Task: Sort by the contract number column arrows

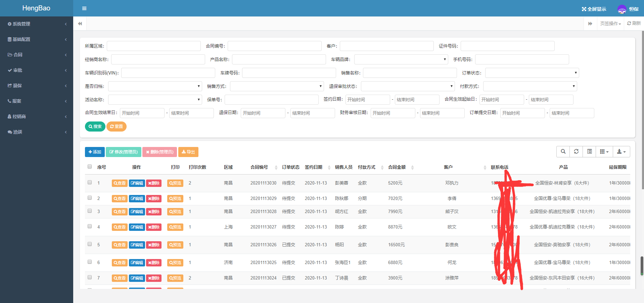Action: pyautogui.click(x=276, y=167)
